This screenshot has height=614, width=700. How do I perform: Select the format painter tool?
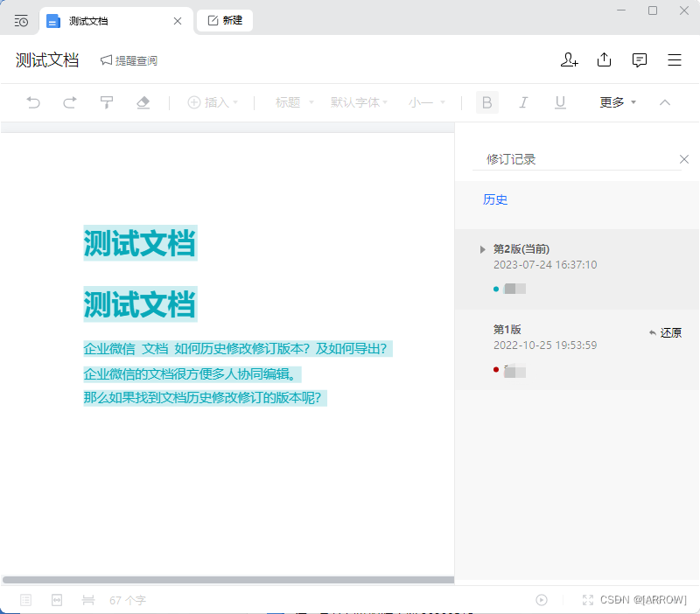tap(106, 102)
